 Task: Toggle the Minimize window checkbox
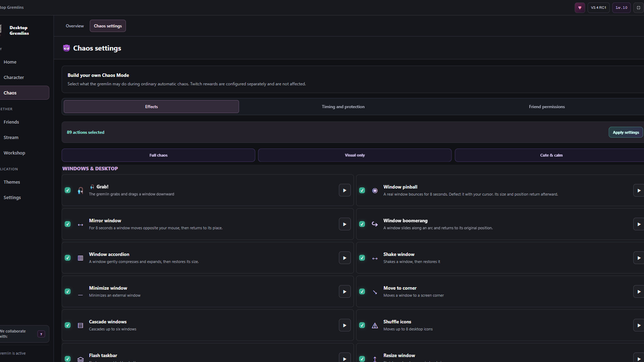68,292
